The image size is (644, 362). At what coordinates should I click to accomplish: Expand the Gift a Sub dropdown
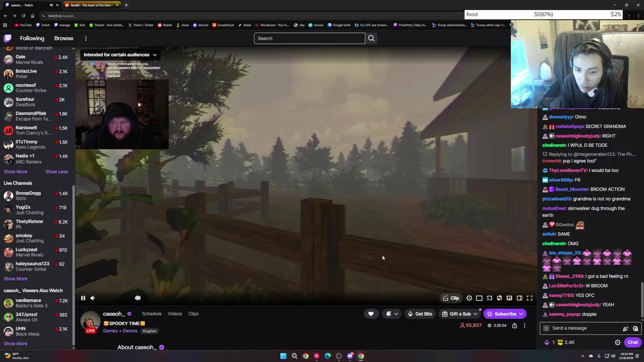[459, 314]
